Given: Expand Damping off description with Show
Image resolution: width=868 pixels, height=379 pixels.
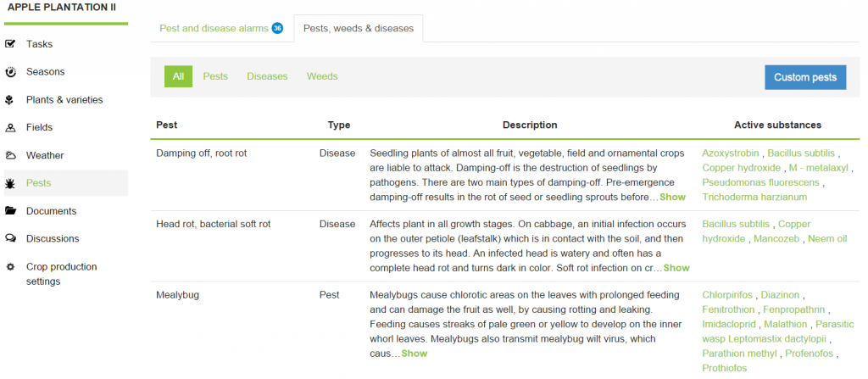Looking at the screenshot, I should tap(672, 197).
